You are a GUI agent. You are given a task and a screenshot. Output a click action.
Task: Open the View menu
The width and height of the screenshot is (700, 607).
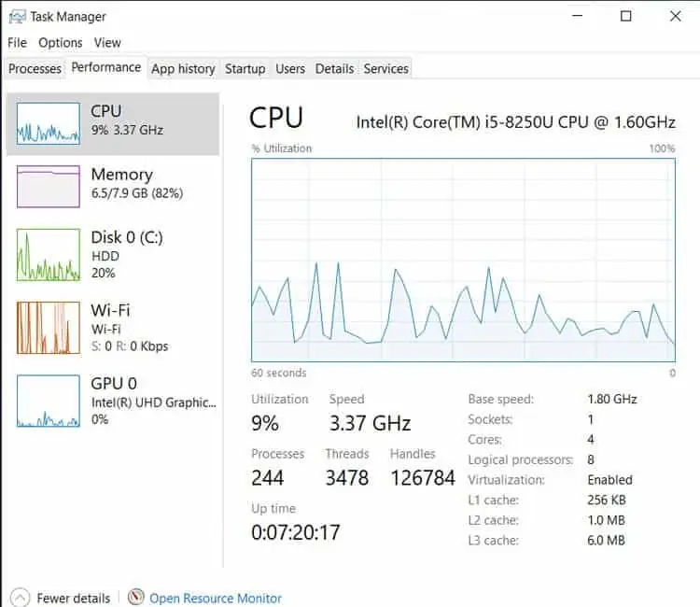pyautogui.click(x=107, y=43)
